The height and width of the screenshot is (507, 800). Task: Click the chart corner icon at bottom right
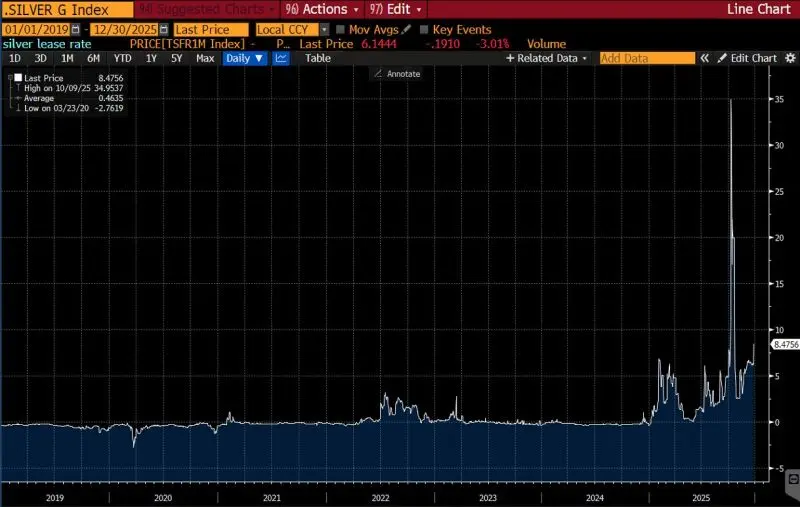793,479
